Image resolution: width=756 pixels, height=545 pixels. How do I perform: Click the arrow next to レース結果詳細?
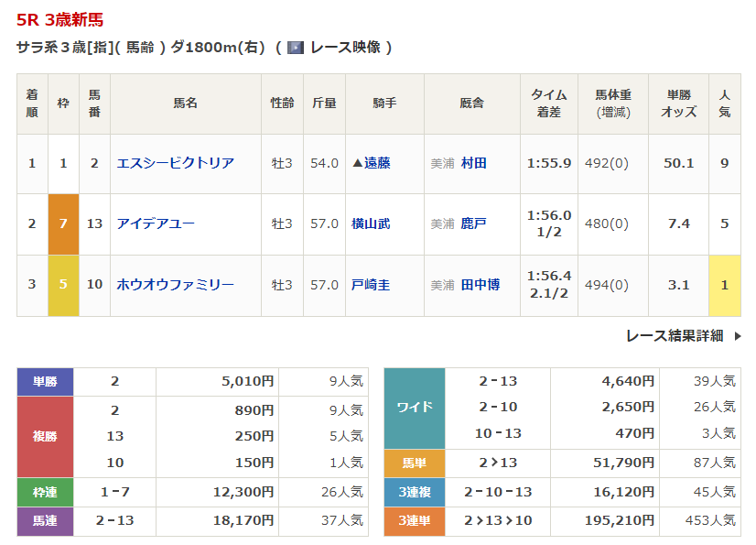[738, 336]
